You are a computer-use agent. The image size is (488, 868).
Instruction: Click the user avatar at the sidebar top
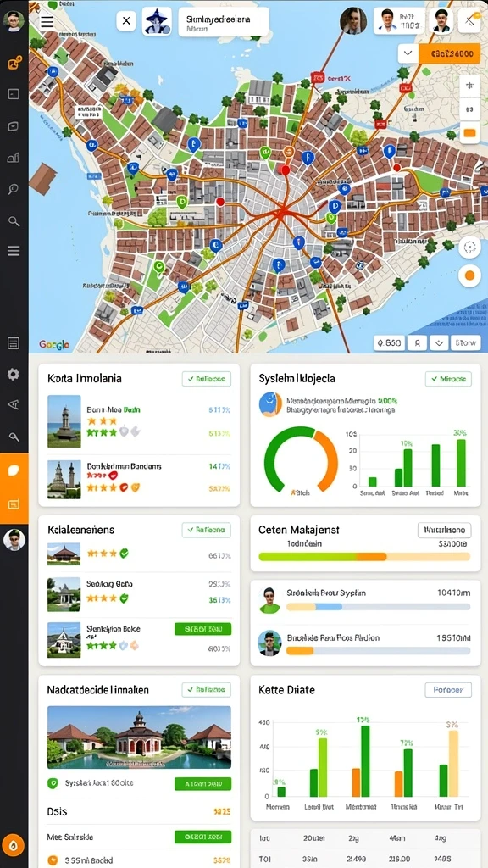pos(14,21)
